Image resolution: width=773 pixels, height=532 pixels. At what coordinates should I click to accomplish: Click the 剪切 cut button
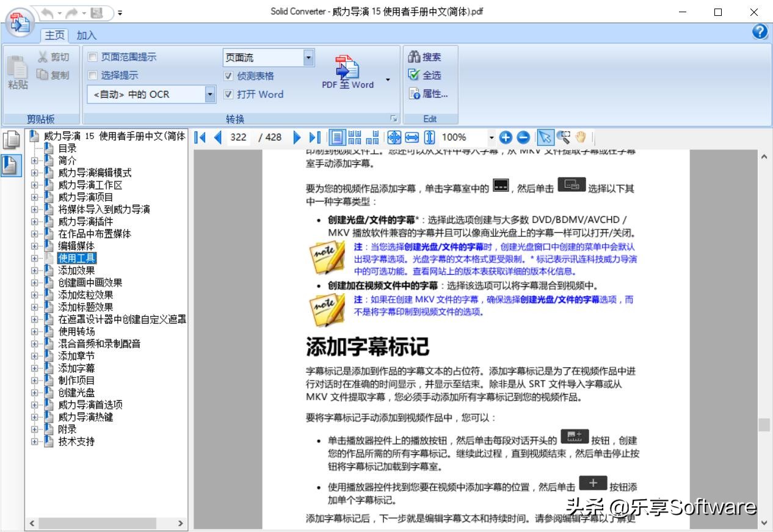pyautogui.click(x=53, y=57)
